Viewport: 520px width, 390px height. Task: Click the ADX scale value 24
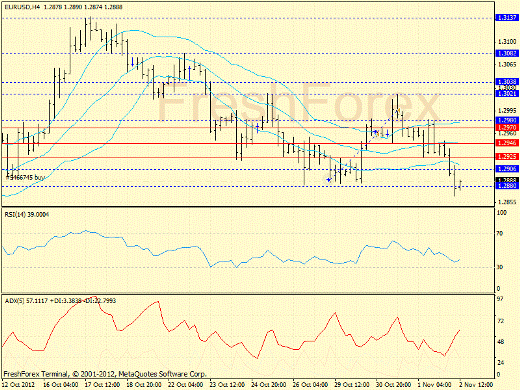coord(500,363)
